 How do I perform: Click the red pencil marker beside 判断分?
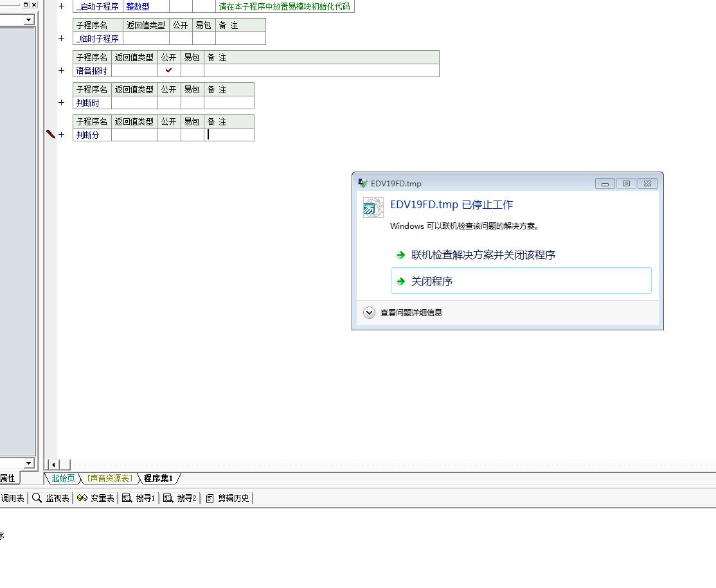[51, 134]
